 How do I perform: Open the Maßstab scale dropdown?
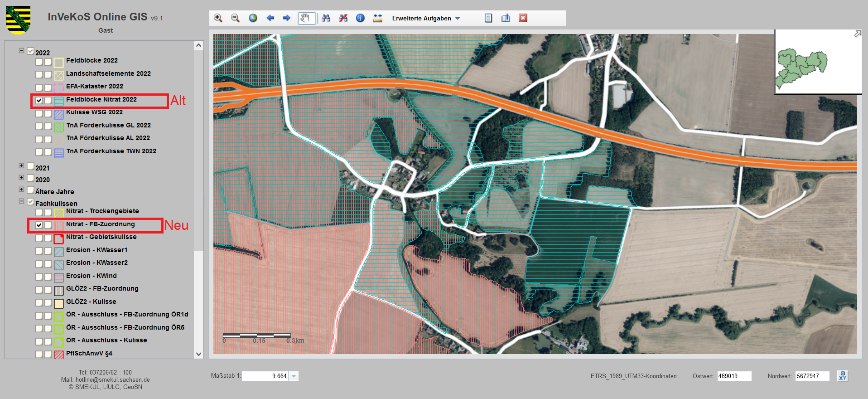coord(294,376)
